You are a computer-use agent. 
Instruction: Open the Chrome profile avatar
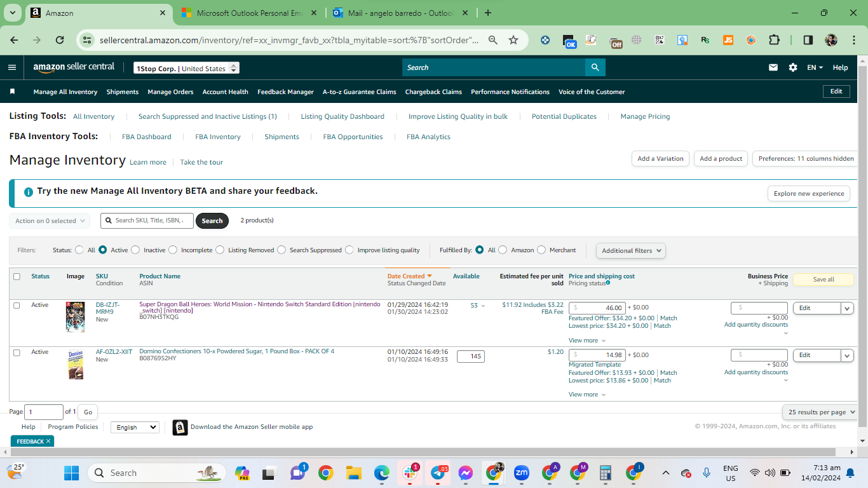tap(831, 40)
